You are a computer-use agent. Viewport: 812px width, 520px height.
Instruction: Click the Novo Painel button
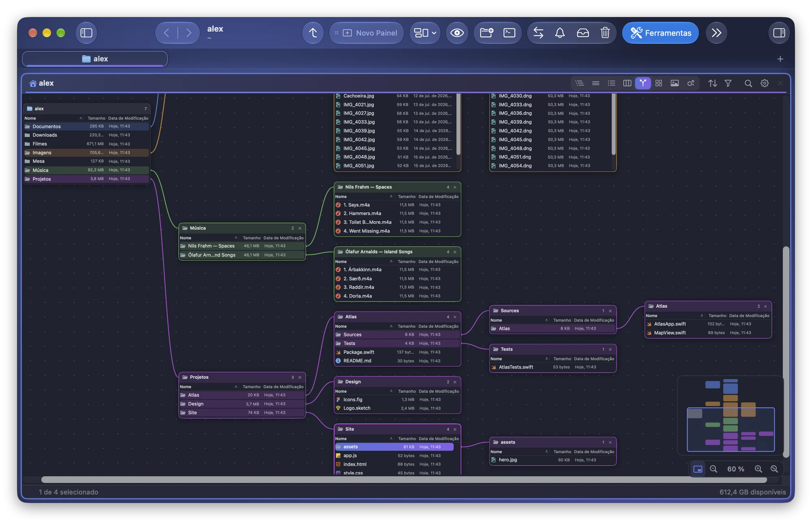click(x=367, y=33)
